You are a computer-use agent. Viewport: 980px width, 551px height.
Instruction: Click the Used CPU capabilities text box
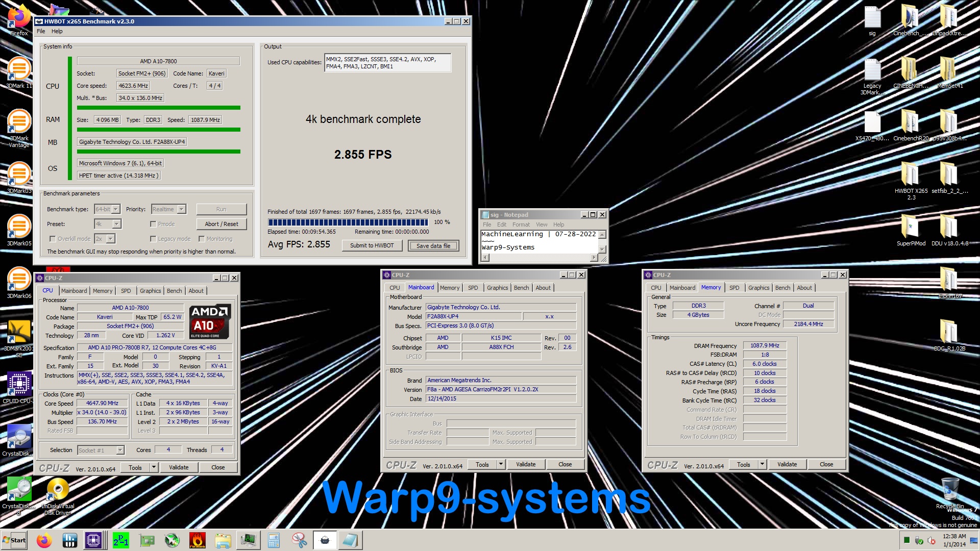pos(387,63)
